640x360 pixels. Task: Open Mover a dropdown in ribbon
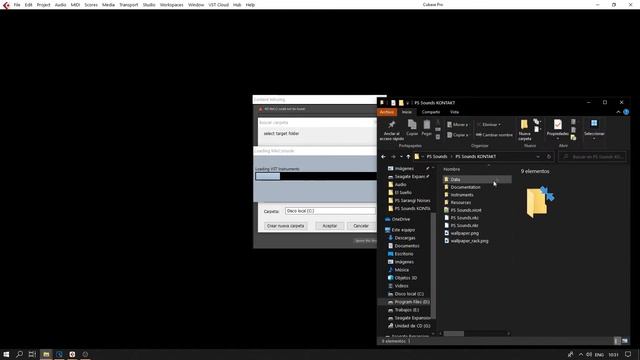tap(457, 125)
